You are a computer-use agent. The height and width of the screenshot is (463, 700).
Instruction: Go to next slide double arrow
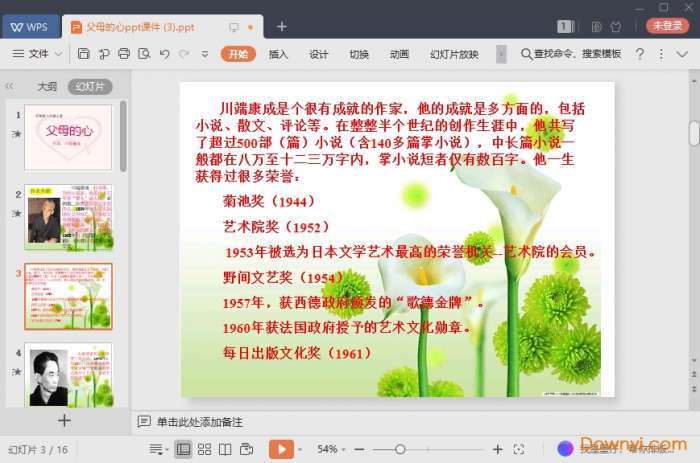[x=694, y=389]
